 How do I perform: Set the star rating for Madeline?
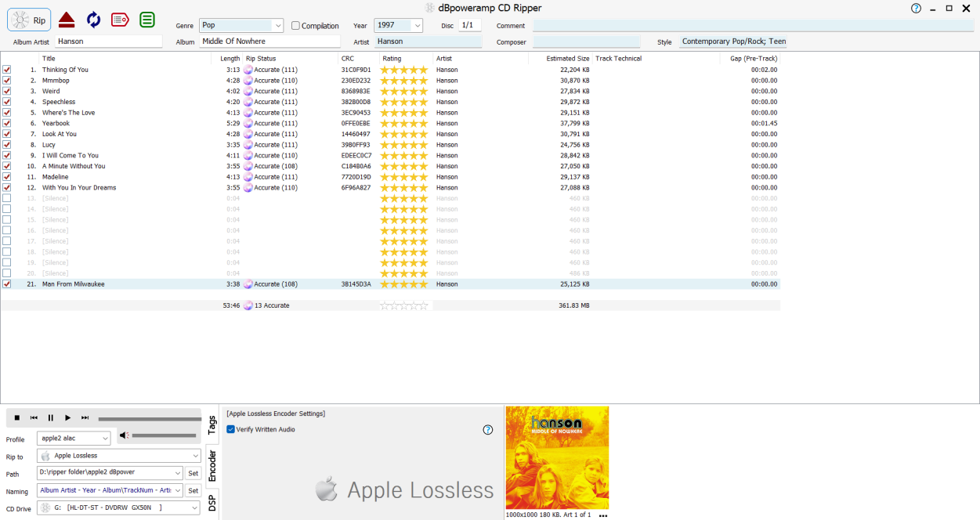tap(404, 177)
